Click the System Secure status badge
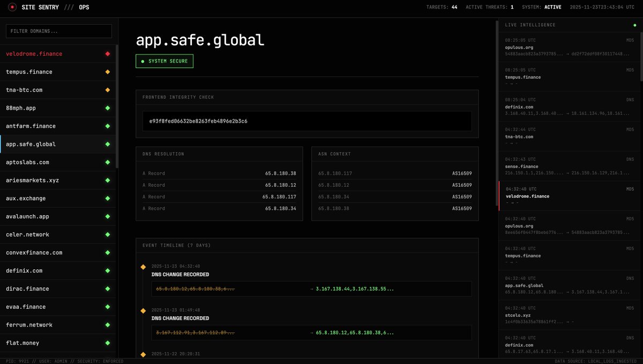The width and height of the screenshot is (643, 364). (x=165, y=61)
